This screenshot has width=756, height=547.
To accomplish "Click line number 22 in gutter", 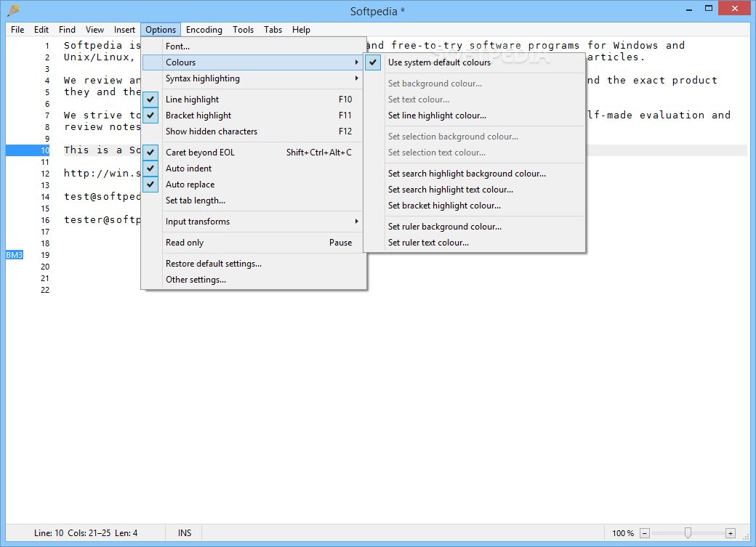I will pyautogui.click(x=45, y=290).
